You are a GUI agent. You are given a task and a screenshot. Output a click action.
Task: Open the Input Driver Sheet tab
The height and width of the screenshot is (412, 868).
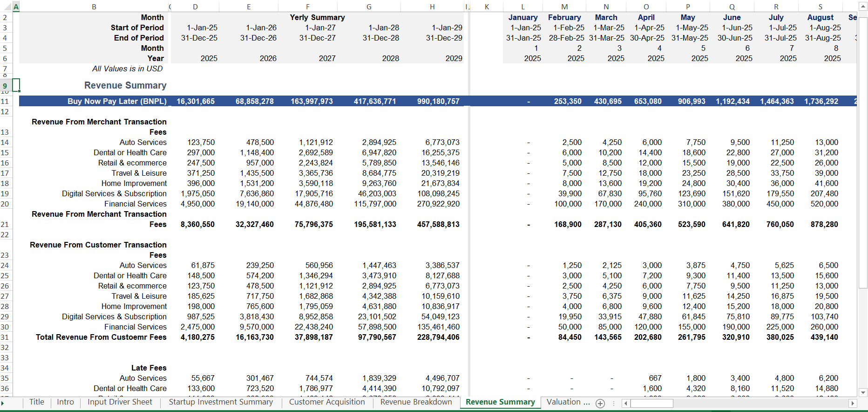120,402
